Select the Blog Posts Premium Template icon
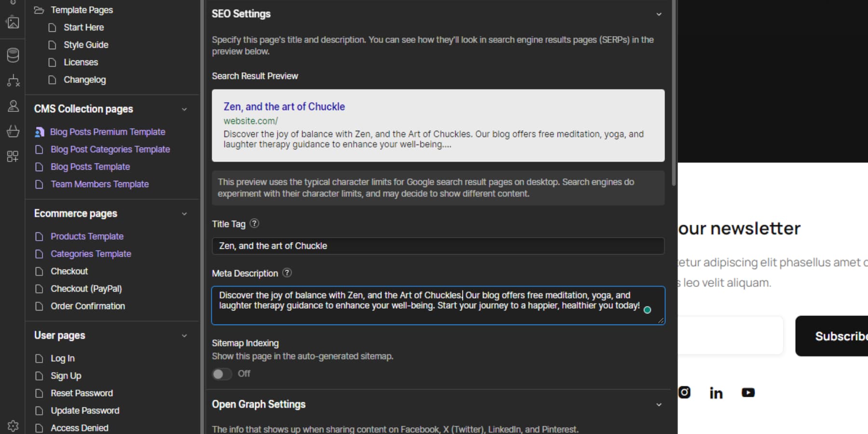 (x=39, y=132)
